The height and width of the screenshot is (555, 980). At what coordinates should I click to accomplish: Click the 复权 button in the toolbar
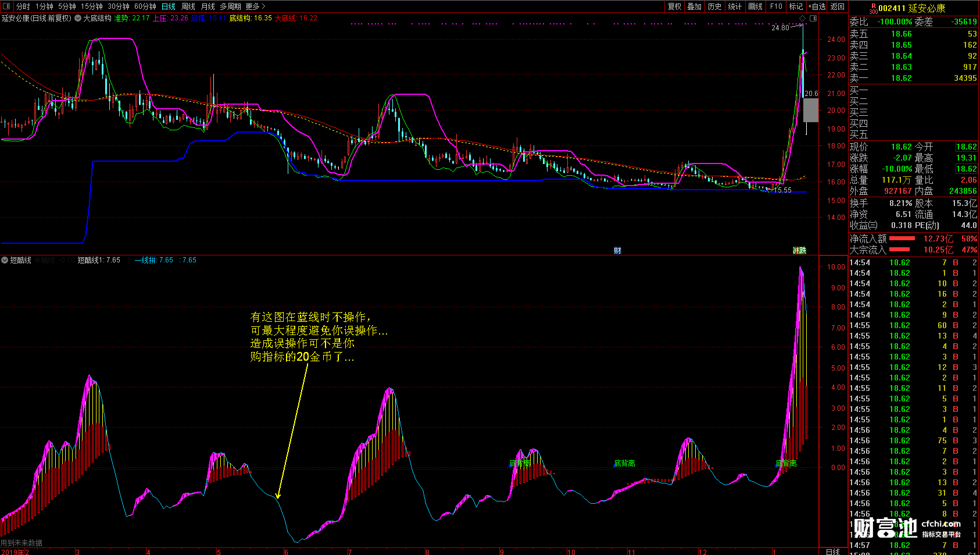click(674, 6)
